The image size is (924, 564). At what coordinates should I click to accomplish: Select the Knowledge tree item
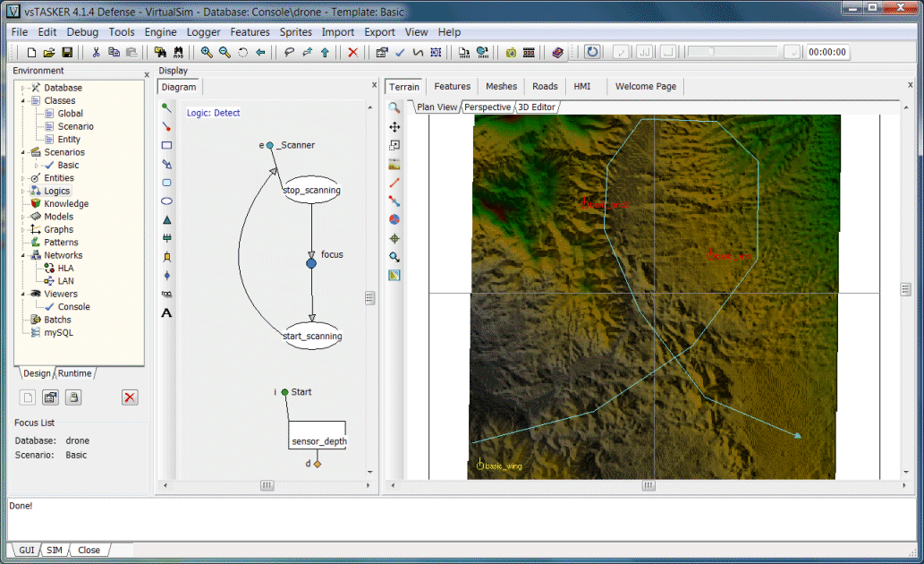(66, 204)
